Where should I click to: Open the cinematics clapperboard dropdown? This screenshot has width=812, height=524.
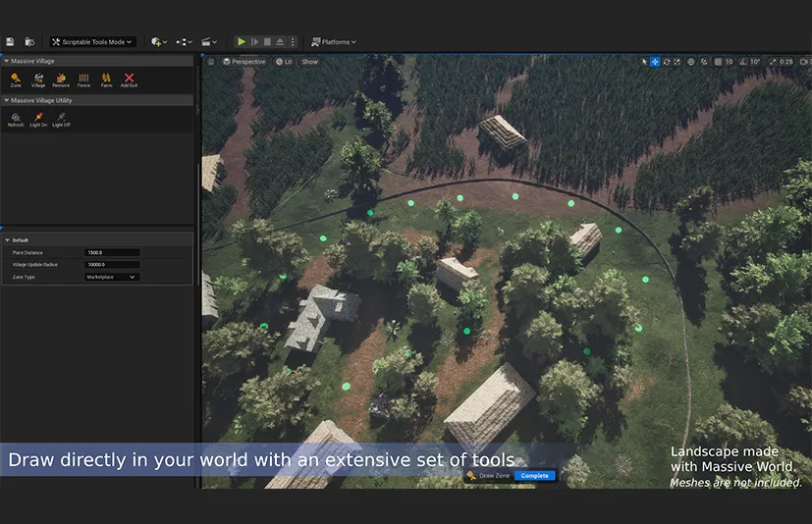tap(209, 42)
